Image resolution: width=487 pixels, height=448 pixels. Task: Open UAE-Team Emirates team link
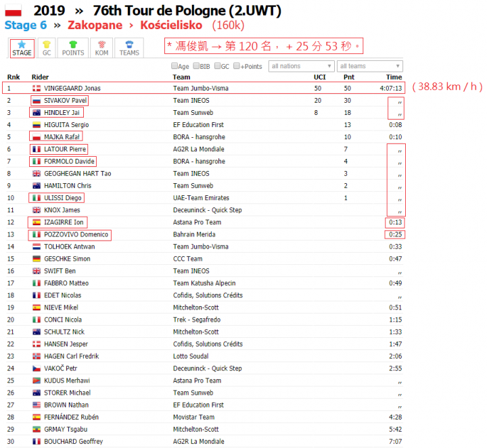click(x=201, y=198)
